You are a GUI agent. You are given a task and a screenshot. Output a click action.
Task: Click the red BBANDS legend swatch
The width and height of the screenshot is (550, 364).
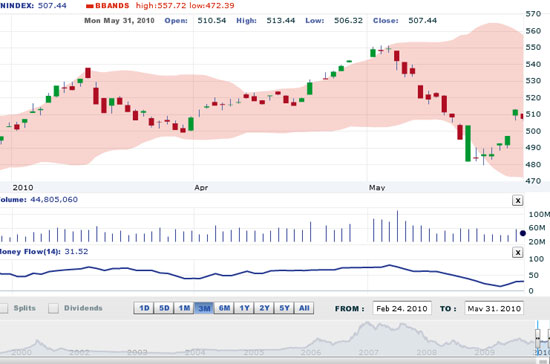(89, 6)
